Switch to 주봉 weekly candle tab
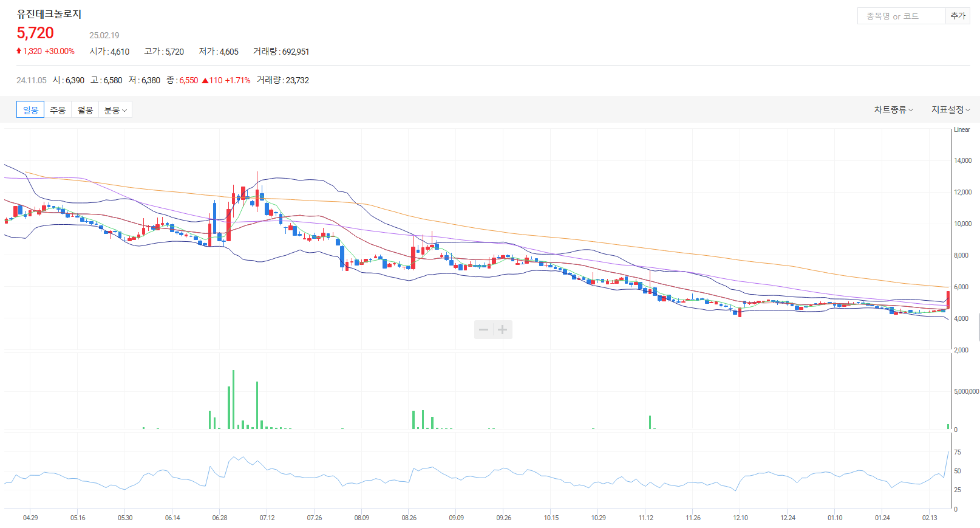980x528 pixels. point(58,110)
